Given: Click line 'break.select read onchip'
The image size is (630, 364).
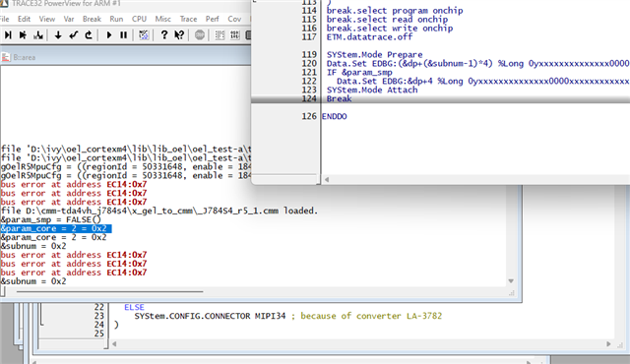Looking at the screenshot, I should [x=387, y=20].
